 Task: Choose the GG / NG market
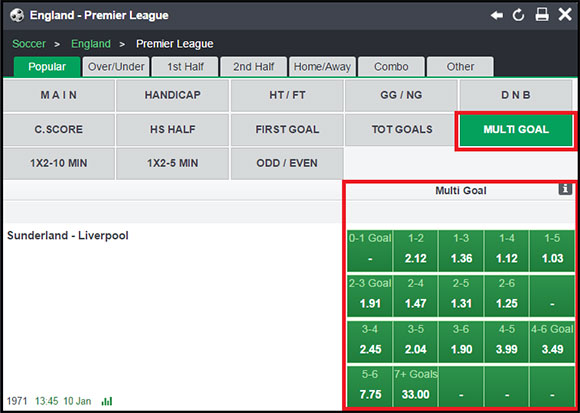(401, 95)
